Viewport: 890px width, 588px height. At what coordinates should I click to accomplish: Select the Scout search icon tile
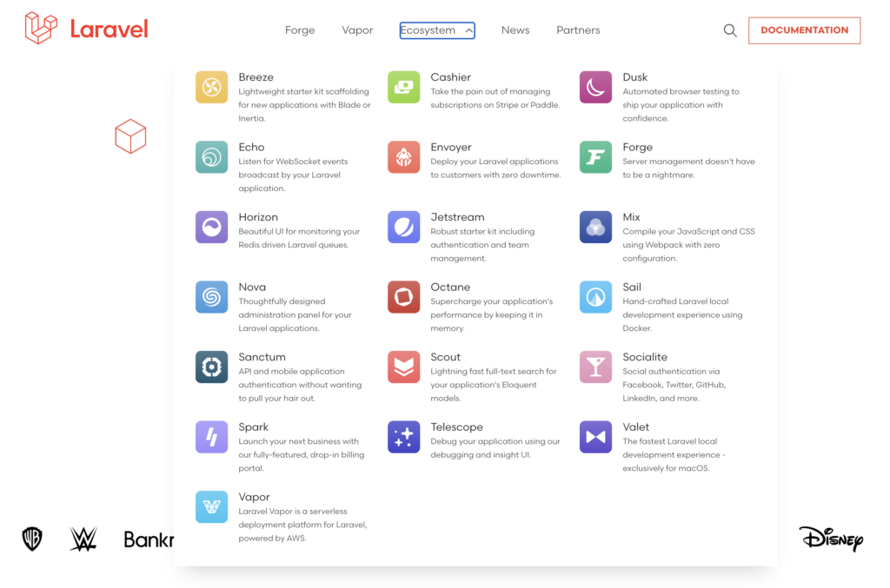[403, 367]
